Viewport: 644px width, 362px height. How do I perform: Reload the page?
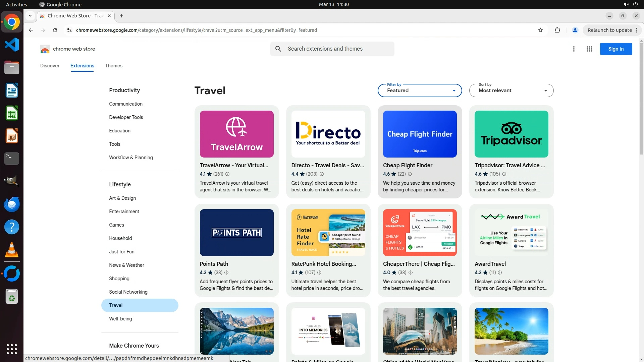pos(55,30)
